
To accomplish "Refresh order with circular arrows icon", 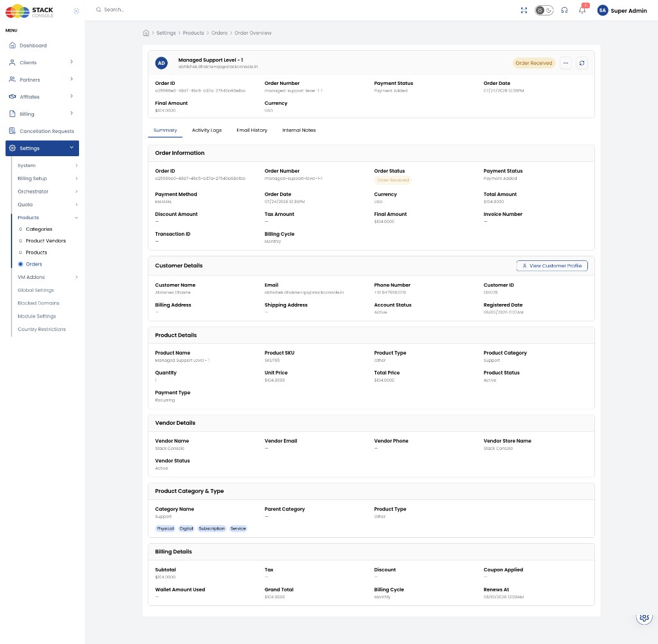I will pyautogui.click(x=582, y=63).
